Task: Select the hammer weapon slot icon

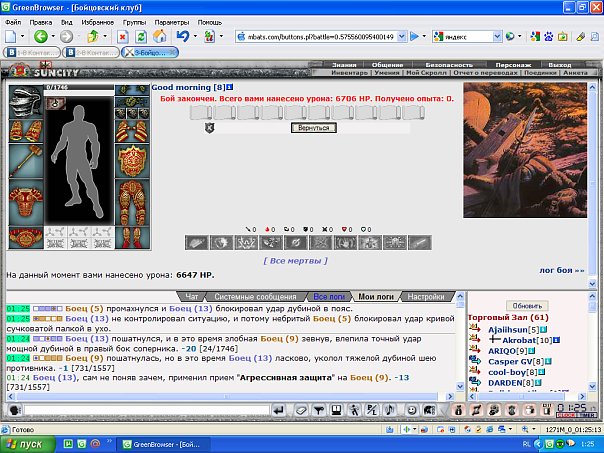Action: click(25, 161)
